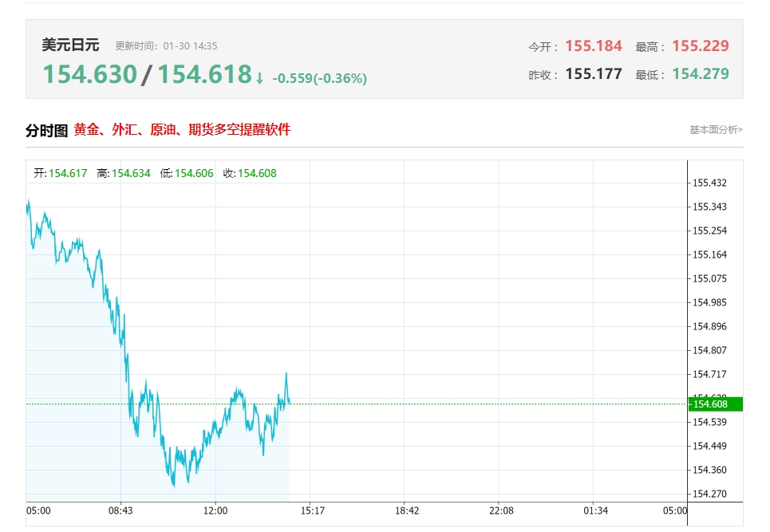Click the 154.449 price axis label
Viewport: 770px width, 532px height.
pos(709,446)
